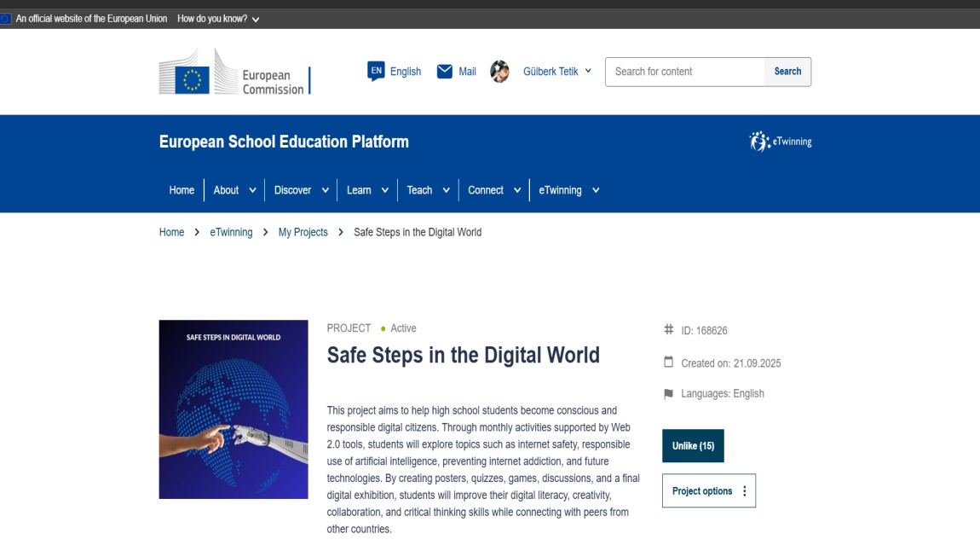
Task: Click the project cover image thumbnail
Action: 233,409
